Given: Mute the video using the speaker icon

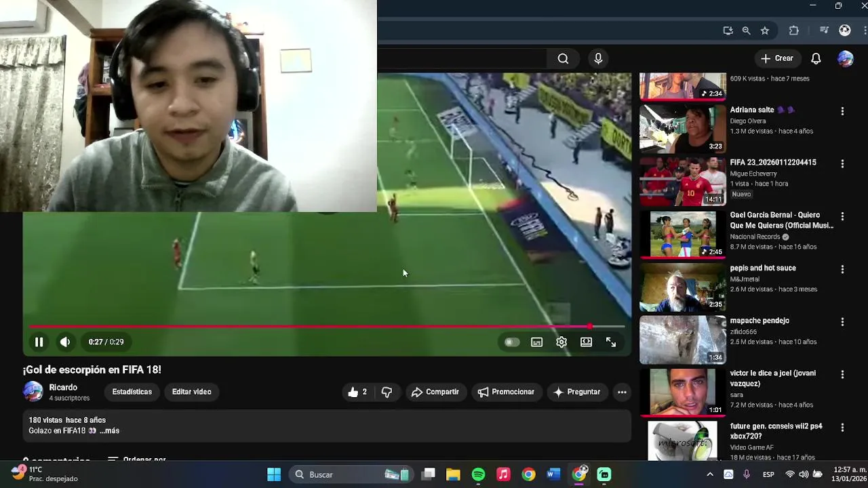Looking at the screenshot, I should coord(65,342).
